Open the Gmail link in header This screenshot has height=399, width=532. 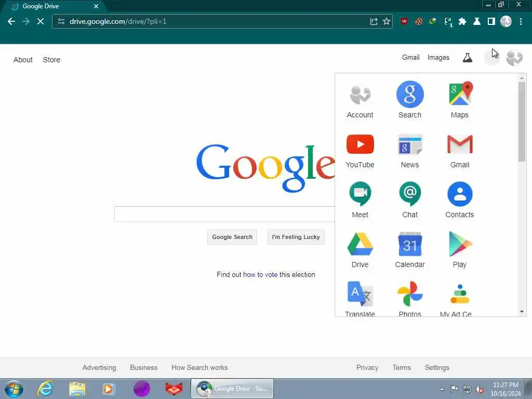[x=411, y=57]
